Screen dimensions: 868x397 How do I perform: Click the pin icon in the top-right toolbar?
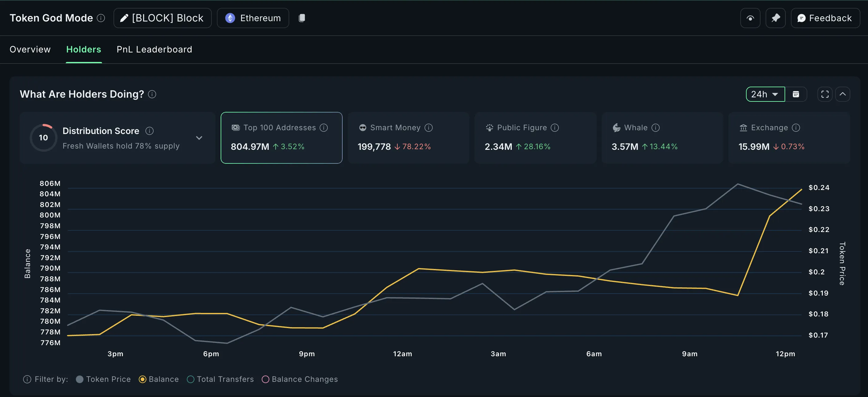(776, 18)
